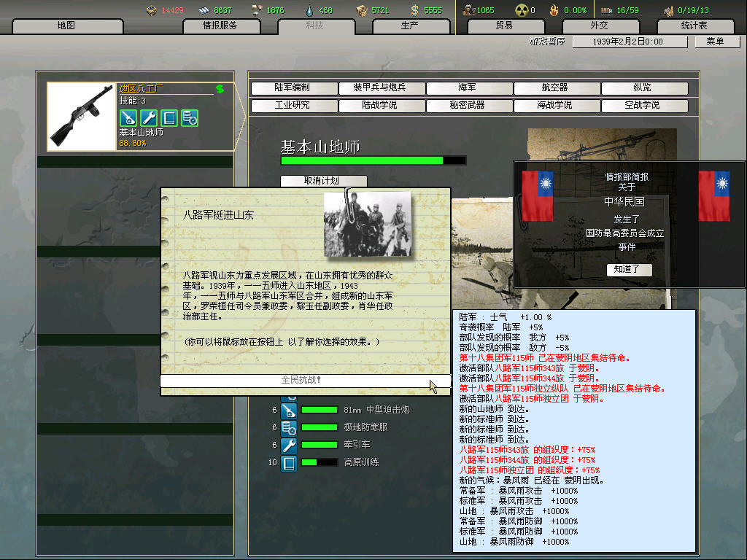The image size is (747, 560).
Task: Click the date display 1939年2月2日
Action: click(629, 42)
